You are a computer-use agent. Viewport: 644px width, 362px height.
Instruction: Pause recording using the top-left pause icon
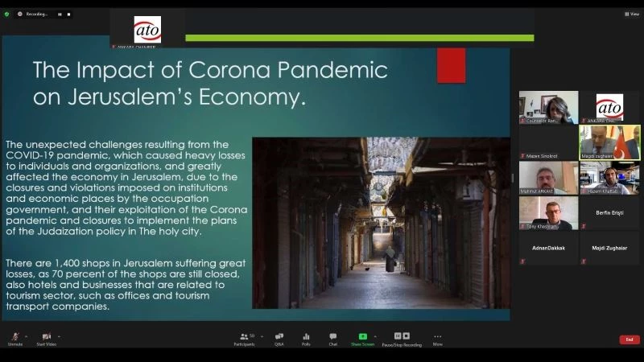(60, 14)
